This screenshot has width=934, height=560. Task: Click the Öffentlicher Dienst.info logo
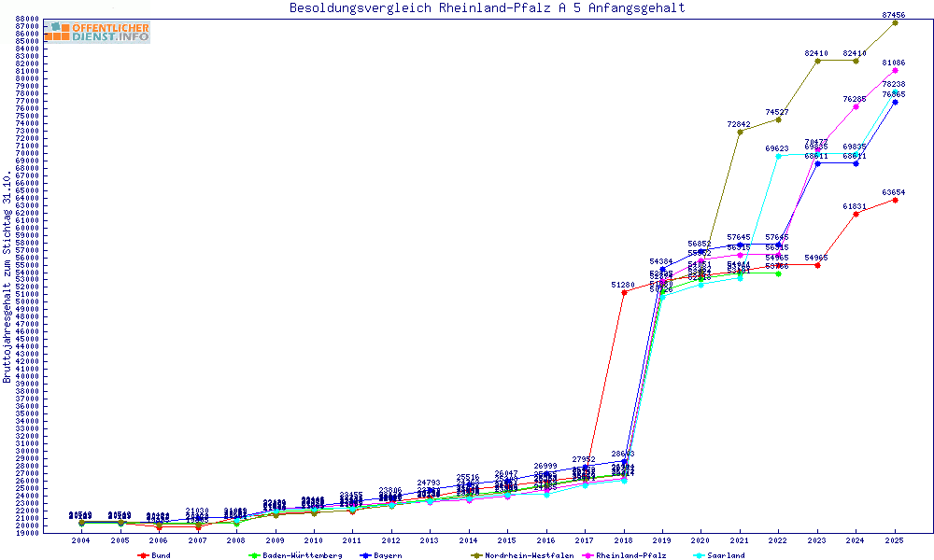click(x=97, y=33)
